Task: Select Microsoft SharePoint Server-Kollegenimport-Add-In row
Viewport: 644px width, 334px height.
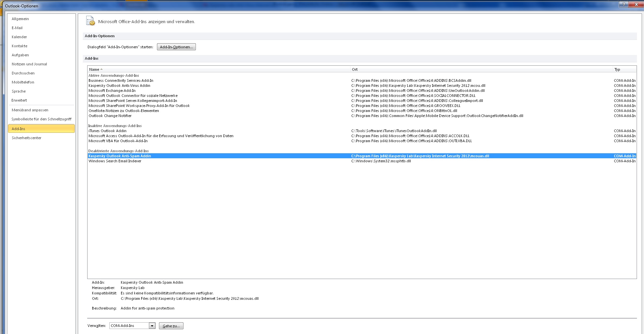Action: (x=362, y=101)
